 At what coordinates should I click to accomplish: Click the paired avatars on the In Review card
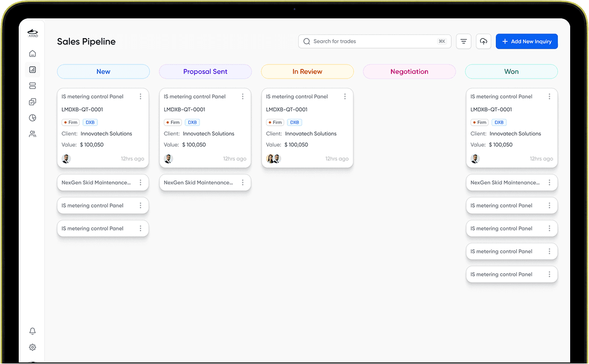pyautogui.click(x=274, y=159)
